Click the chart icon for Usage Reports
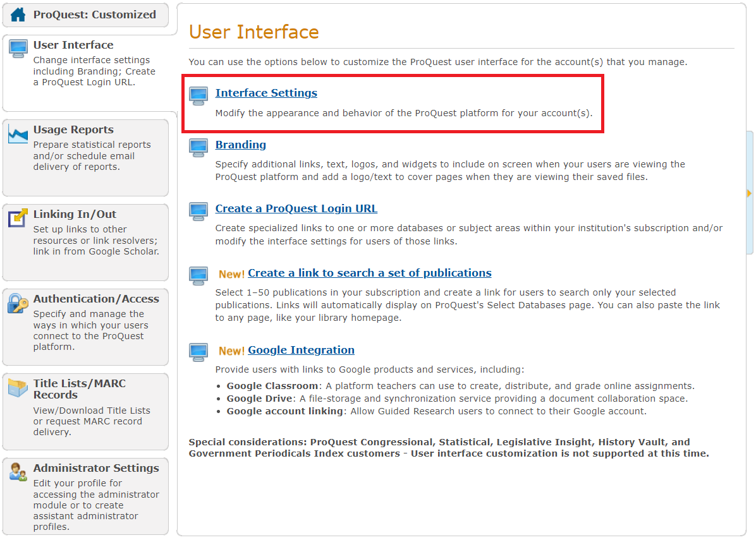Viewport: 756px width, 540px height. pyautogui.click(x=18, y=134)
